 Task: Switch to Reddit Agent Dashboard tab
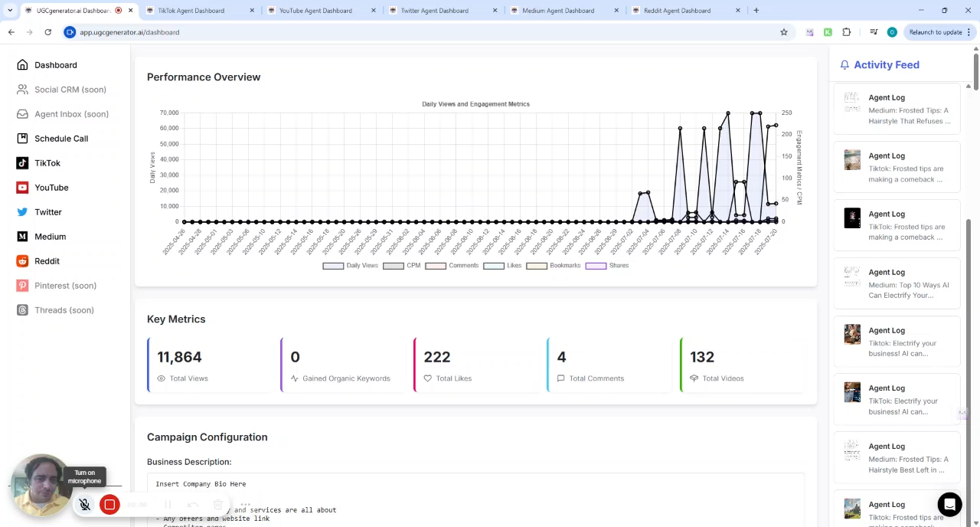point(676,11)
